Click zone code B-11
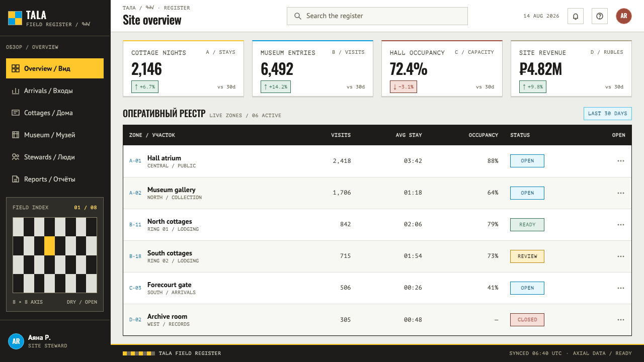This screenshot has width=644, height=362. (x=135, y=224)
